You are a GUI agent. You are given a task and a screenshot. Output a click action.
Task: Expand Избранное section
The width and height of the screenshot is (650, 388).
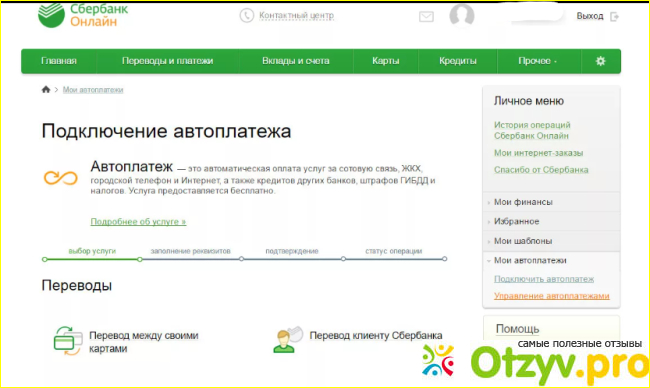[x=551, y=221]
